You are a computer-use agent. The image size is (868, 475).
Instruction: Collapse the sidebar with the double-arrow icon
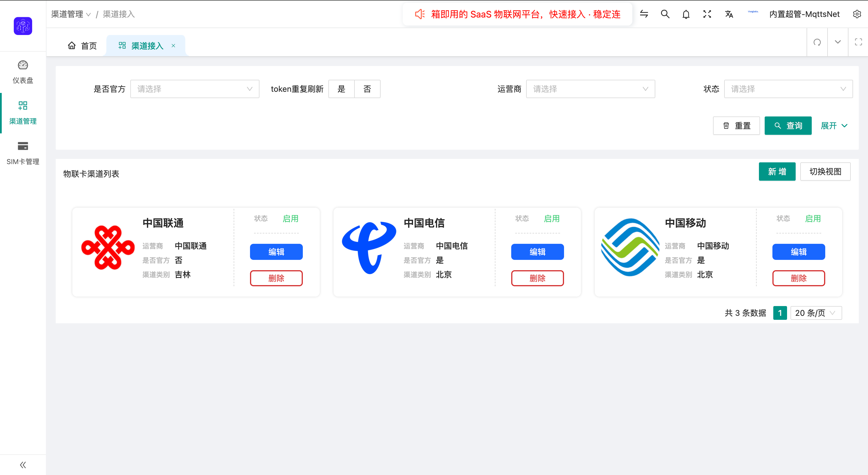click(x=23, y=465)
